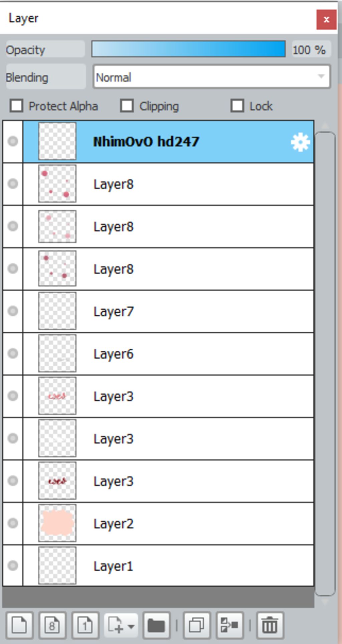Open the Blending mode dropdown
This screenshot has height=644, width=342.
pos(212,77)
